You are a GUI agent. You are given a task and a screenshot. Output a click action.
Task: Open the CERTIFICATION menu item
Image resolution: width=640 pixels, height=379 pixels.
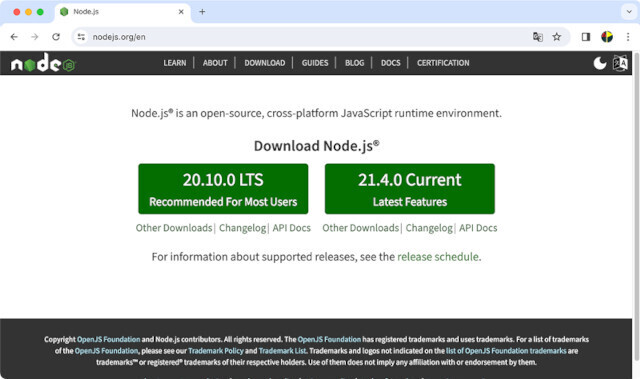(x=443, y=63)
